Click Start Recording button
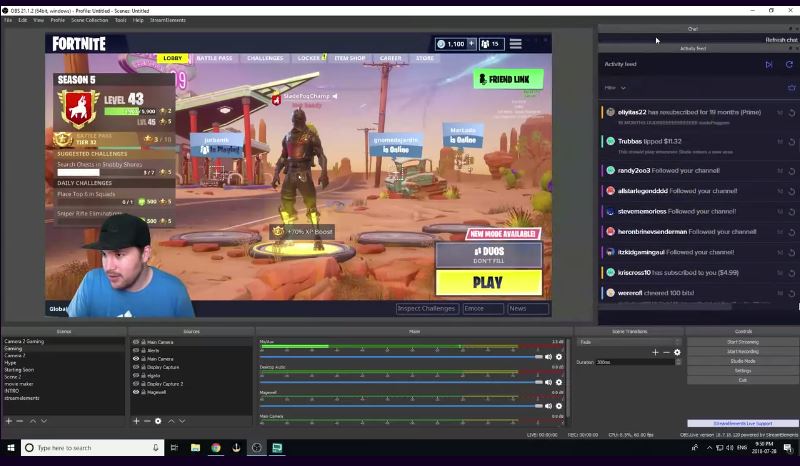 743,352
